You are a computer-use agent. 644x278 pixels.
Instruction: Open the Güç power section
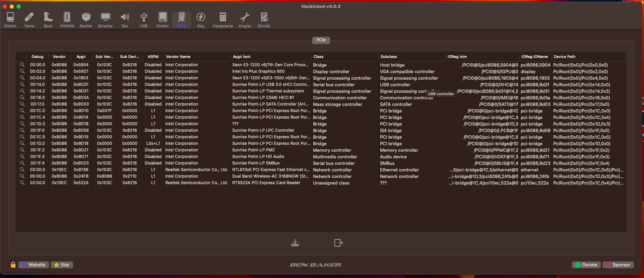pyautogui.click(x=201, y=20)
